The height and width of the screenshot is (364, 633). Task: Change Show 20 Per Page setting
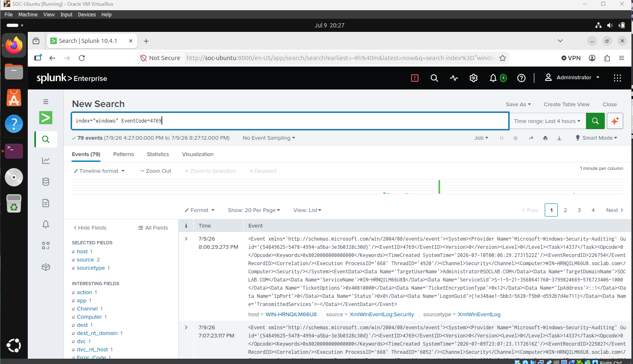coord(254,210)
